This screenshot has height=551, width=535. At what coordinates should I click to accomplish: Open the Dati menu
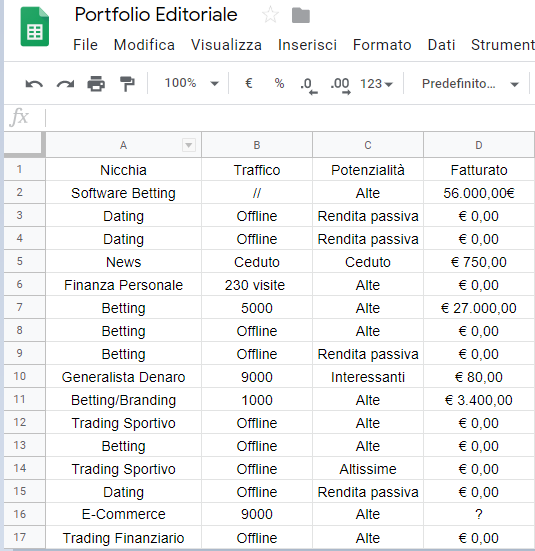pyautogui.click(x=441, y=45)
